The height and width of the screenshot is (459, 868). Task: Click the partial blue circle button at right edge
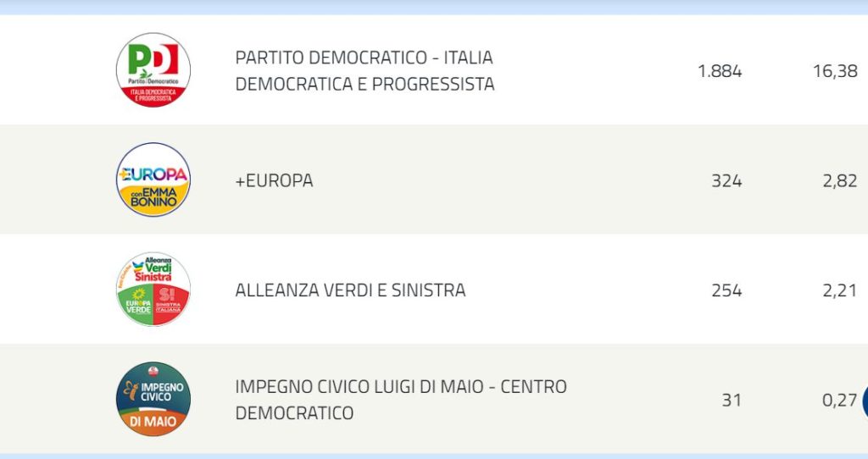click(865, 401)
